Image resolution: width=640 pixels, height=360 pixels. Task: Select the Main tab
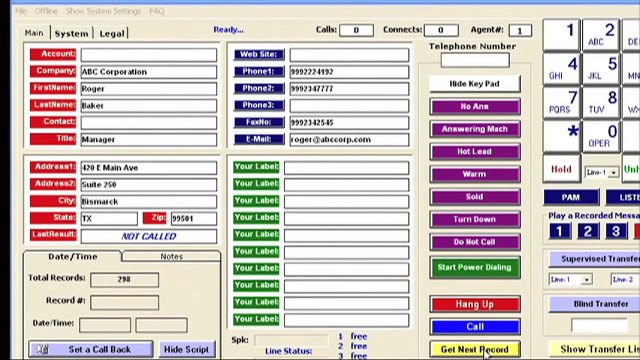tap(34, 33)
